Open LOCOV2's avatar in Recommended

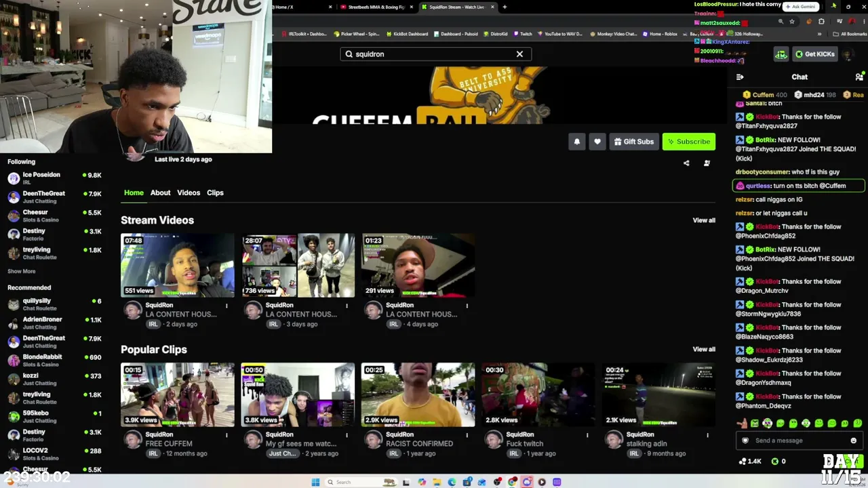[x=14, y=454]
